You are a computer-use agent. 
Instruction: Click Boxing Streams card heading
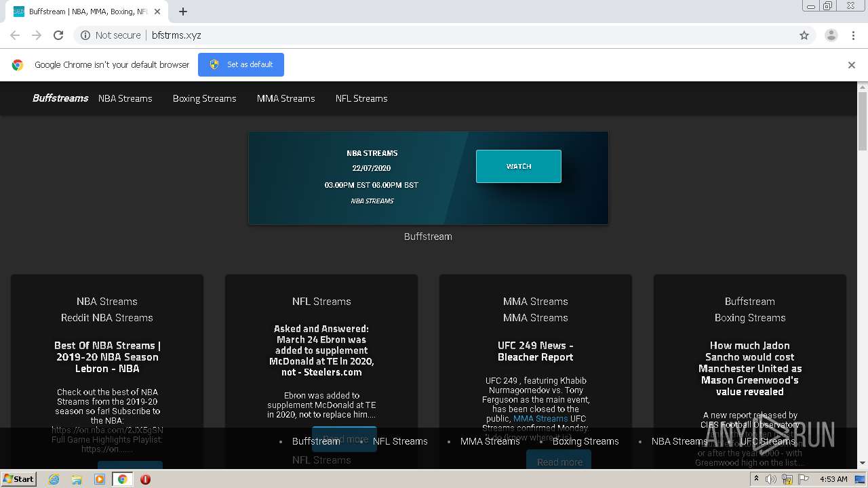point(750,318)
